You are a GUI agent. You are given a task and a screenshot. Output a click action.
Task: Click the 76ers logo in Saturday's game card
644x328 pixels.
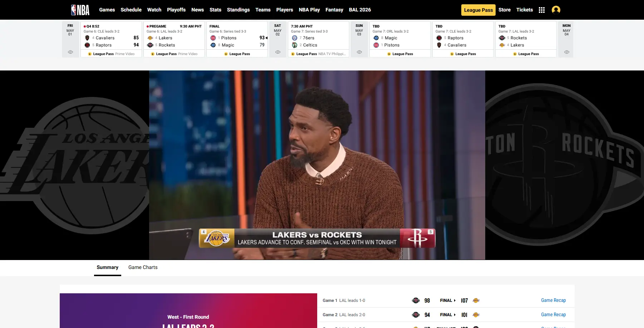pos(295,38)
